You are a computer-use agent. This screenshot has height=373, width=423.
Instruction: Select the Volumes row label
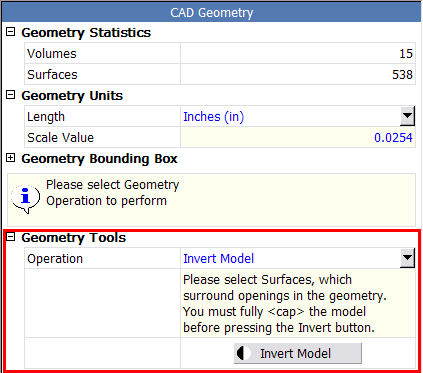[x=52, y=54]
